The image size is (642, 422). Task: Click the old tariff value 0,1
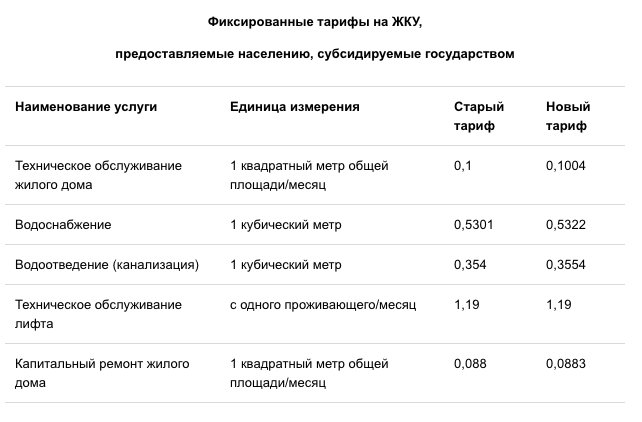click(462, 166)
